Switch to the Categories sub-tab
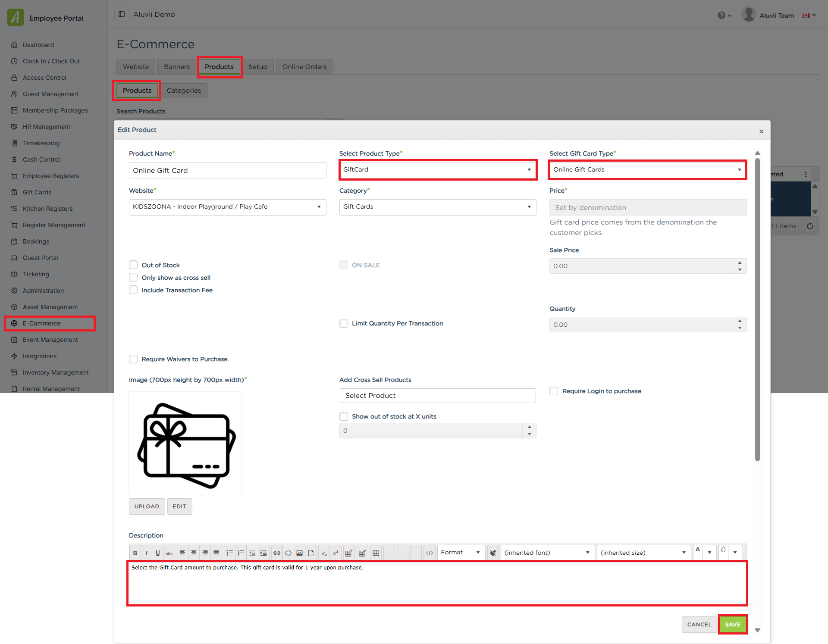Image resolution: width=828 pixels, height=644 pixels. 184,91
